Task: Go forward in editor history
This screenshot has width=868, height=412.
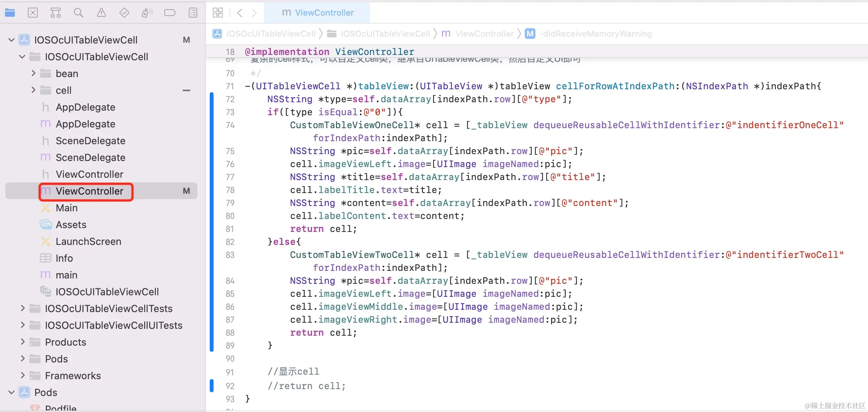Action: coord(254,13)
